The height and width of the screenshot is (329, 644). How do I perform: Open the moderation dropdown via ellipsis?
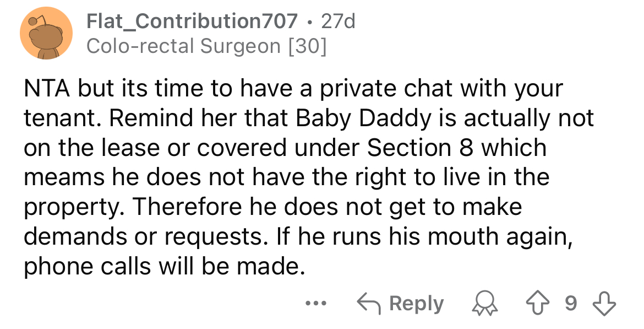click(315, 303)
